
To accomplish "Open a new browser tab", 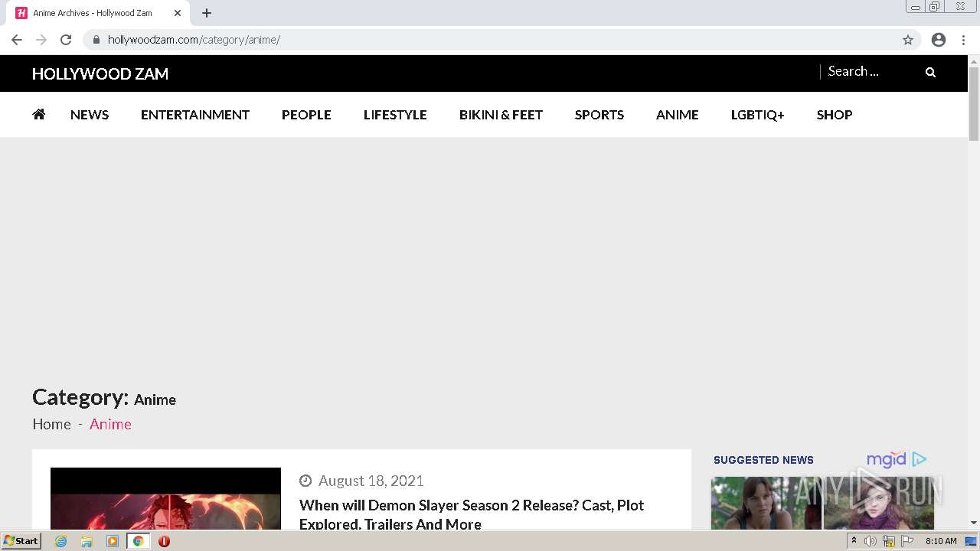I will tap(207, 13).
